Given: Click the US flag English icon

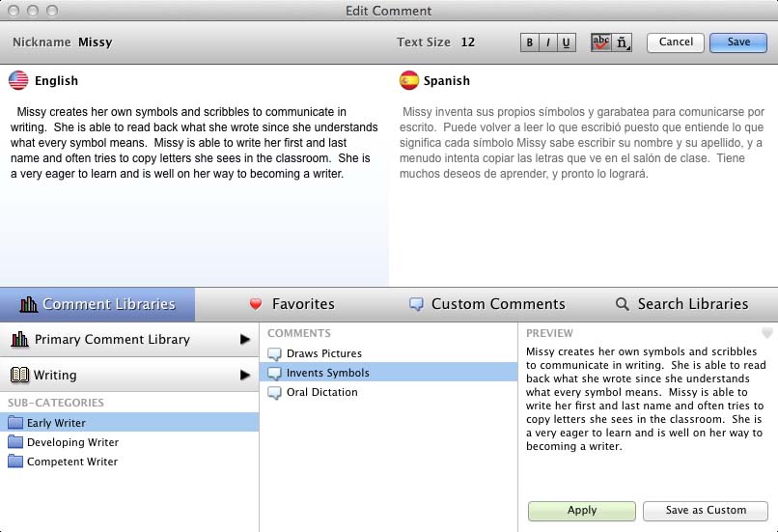Looking at the screenshot, I should click(18, 80).
